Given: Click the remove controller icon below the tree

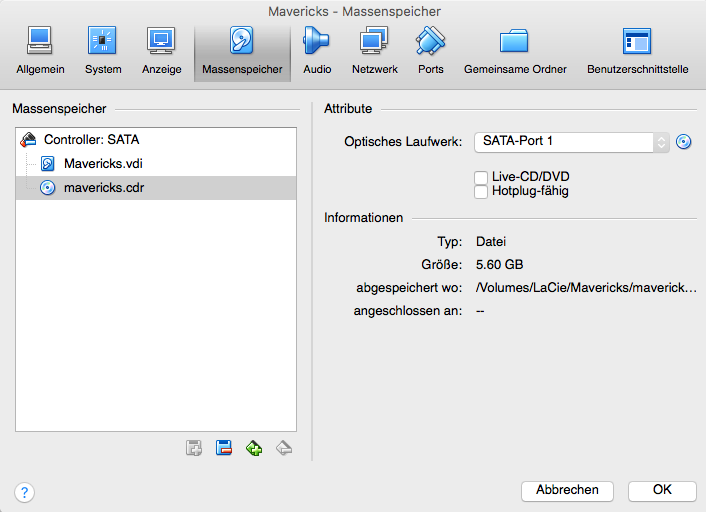Looking at the screenshot, I should click(x=224, y=448).
